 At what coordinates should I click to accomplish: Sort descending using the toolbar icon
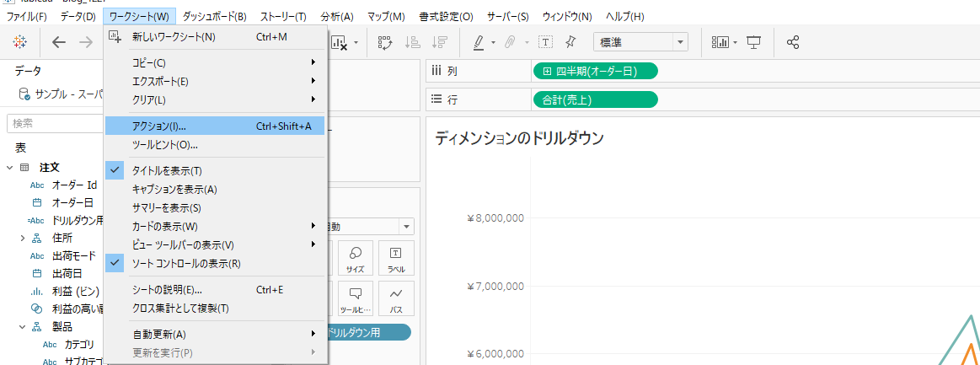point(438,42)
